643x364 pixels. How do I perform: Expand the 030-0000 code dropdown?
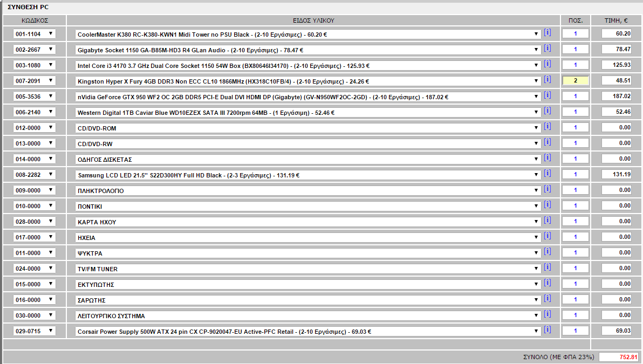[x=35, y=315]
